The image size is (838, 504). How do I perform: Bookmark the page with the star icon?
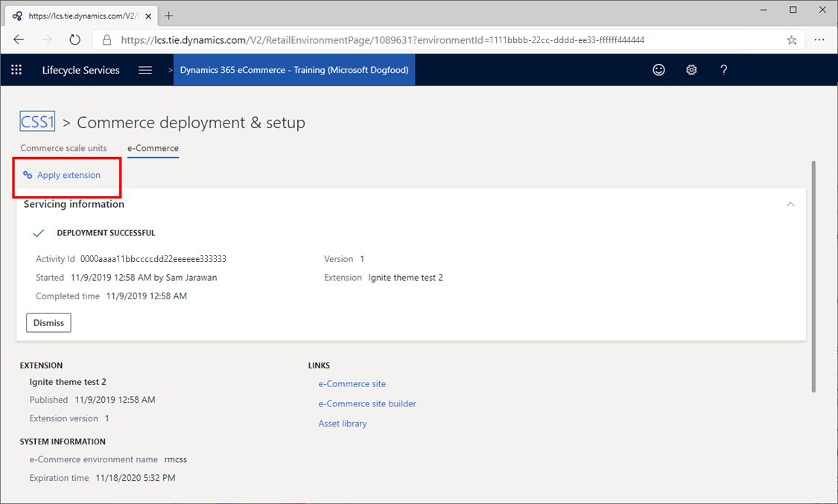coord(792,39)
